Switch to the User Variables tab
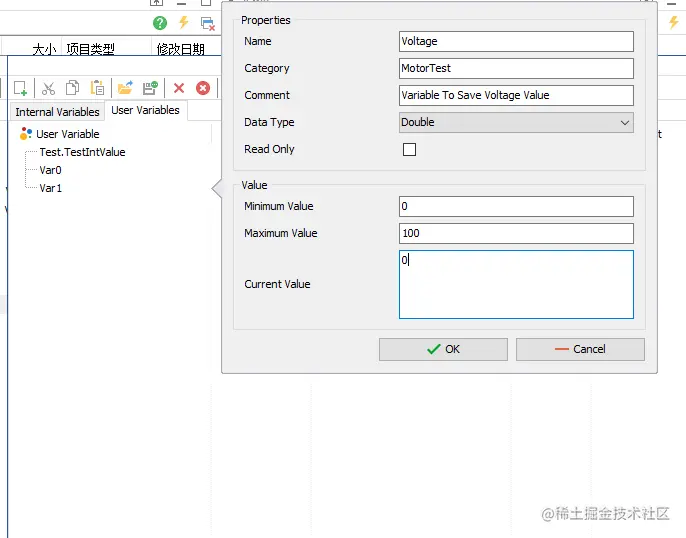Screen dimensions: 686x538 pyautogui.click(x=145, y=110)
